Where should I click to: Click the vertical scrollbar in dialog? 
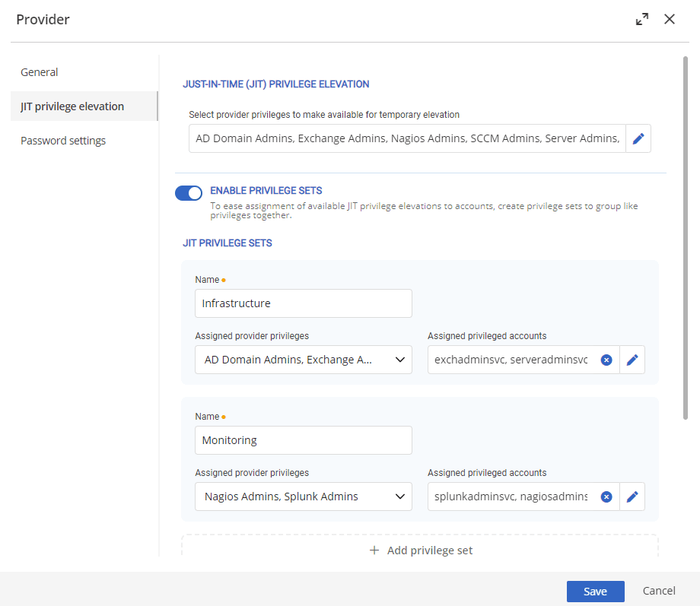click(x=686, y=236)
